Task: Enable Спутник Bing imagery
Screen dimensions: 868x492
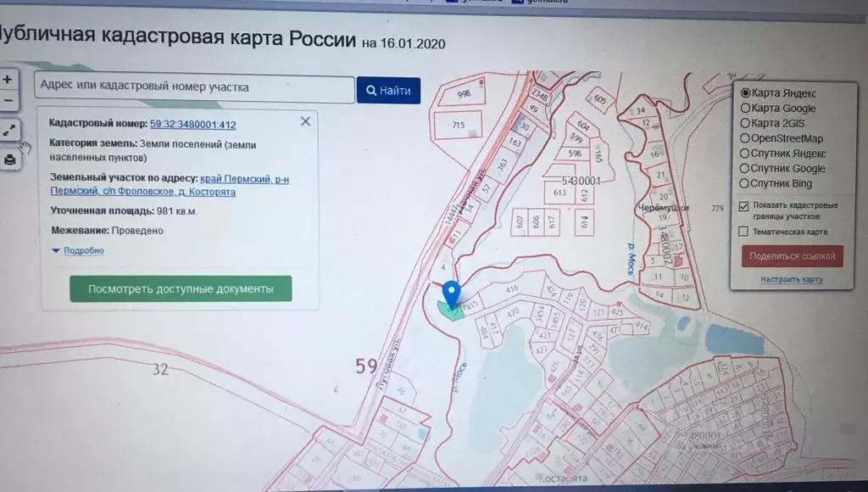Action: [745, 183]
